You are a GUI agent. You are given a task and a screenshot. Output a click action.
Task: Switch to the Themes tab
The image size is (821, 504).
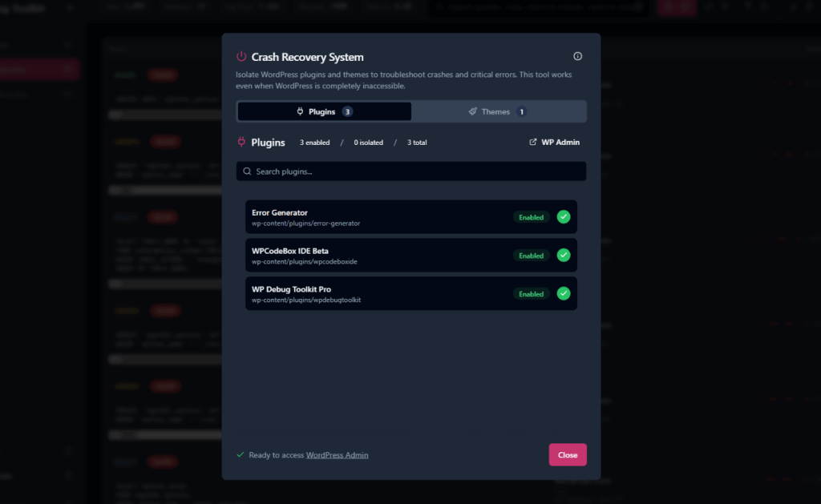point(495,111)
